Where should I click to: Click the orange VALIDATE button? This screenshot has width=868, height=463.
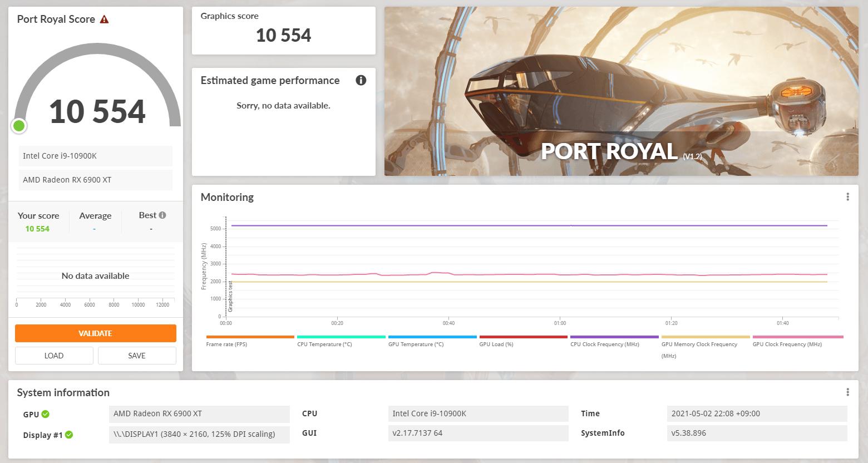coord(96,333)
